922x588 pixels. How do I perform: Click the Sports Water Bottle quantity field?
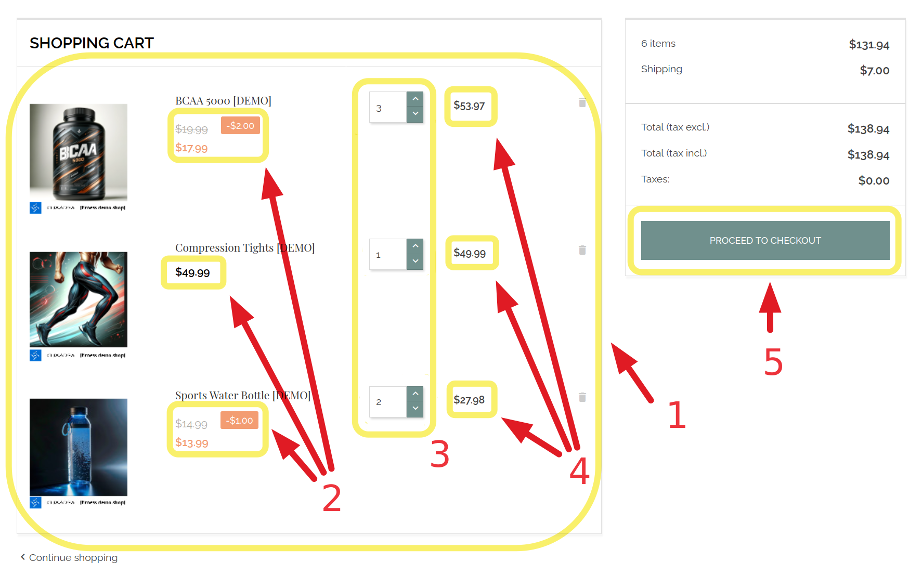pyautogui.click(x=388, y=402)
